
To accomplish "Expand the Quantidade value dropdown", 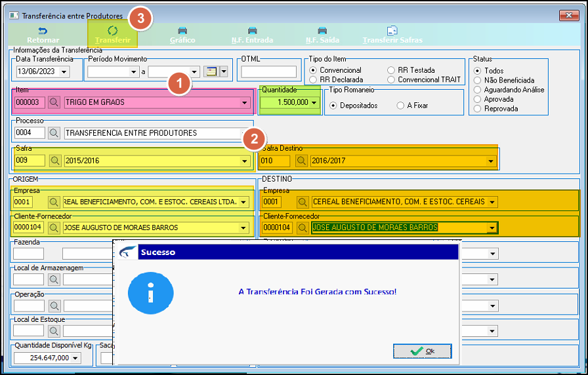I will click(x=314, y=102).
